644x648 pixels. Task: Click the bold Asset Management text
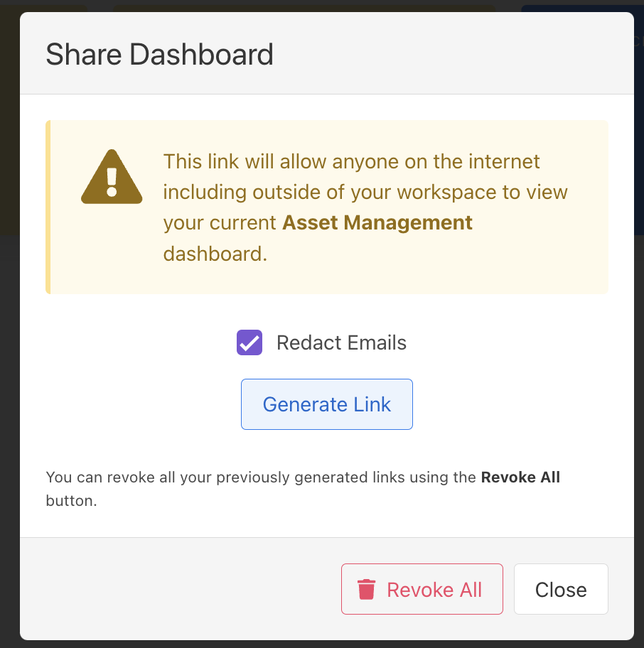tap(377, 223)
